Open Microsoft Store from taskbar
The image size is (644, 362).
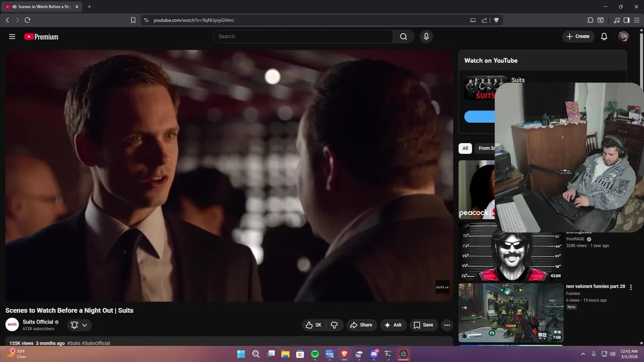point(300,354)
